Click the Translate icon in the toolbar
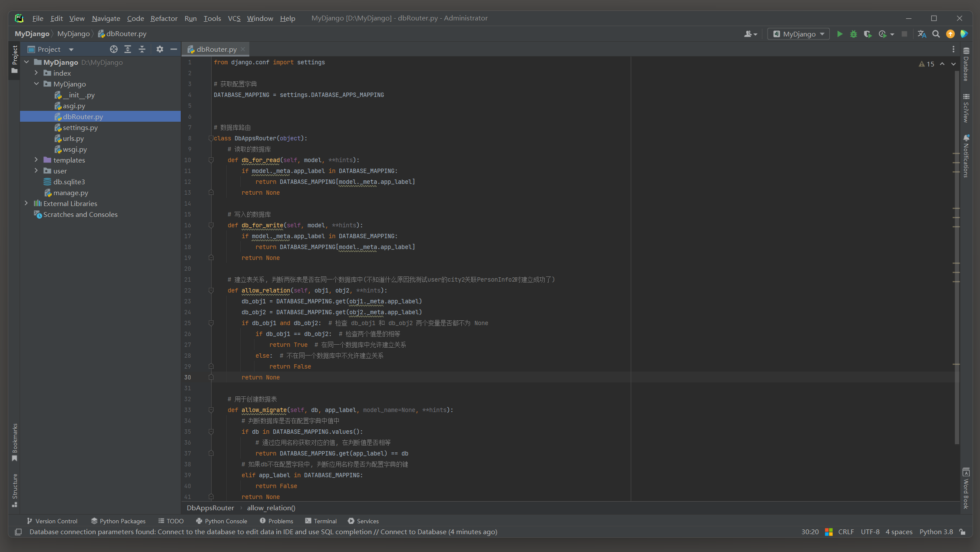 [x=922, y=34]
